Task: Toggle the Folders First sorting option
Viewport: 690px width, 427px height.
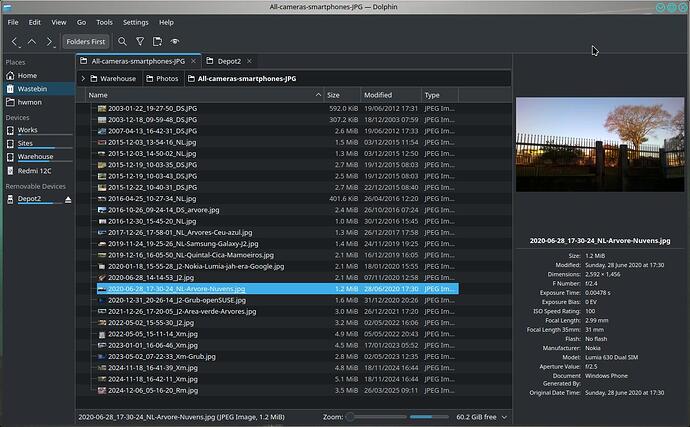Action: coord(85,42)
